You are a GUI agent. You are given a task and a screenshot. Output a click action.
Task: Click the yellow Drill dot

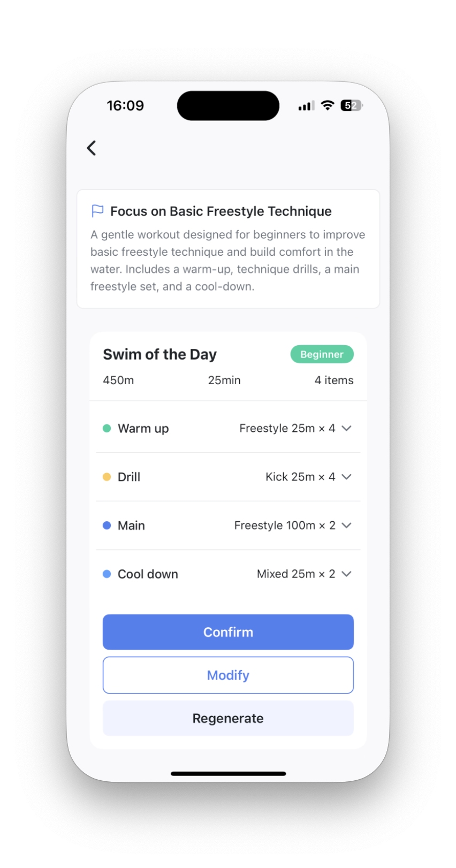[107, 477]
